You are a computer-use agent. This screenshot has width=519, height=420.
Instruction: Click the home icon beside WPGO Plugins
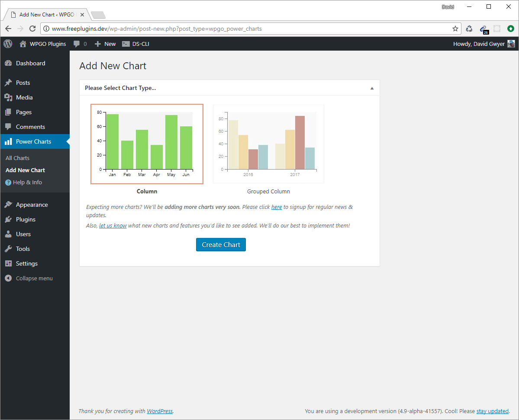[23, 44]
